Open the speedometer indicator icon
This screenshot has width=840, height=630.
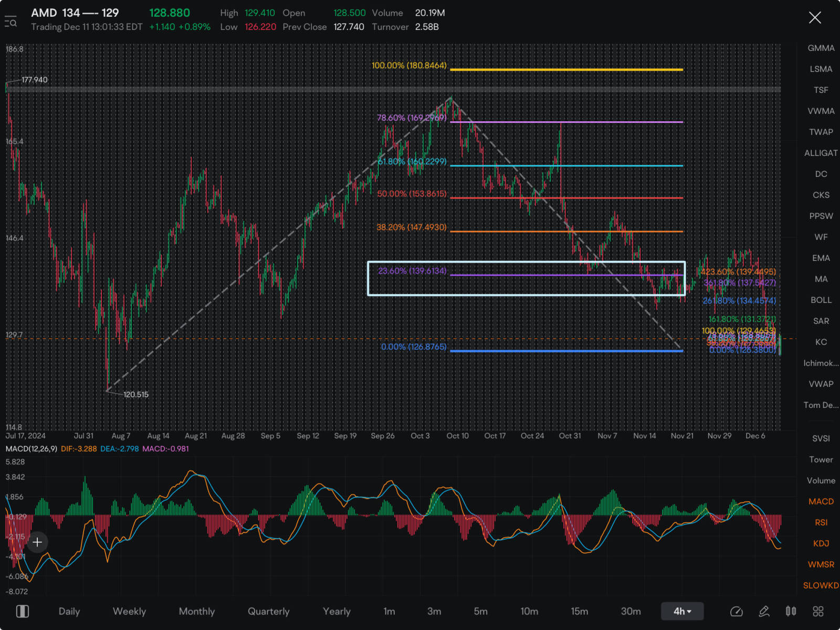pyautogui.click(x=737, y=611)
